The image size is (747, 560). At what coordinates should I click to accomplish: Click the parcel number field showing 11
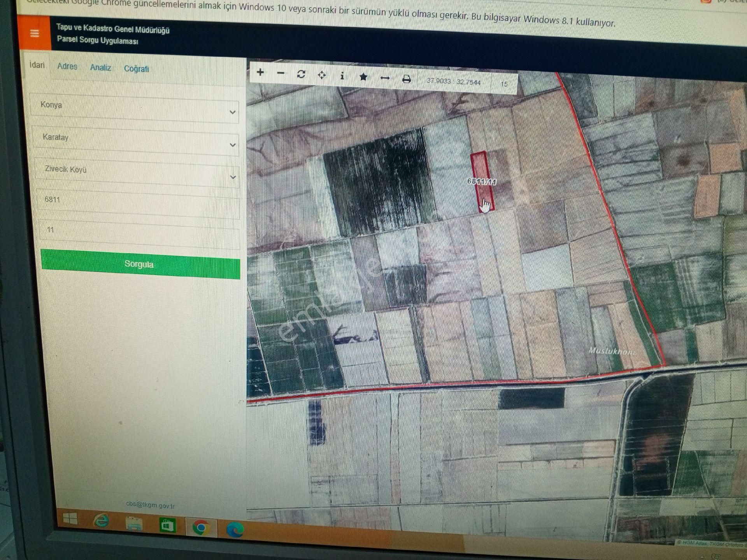[139, 234]
